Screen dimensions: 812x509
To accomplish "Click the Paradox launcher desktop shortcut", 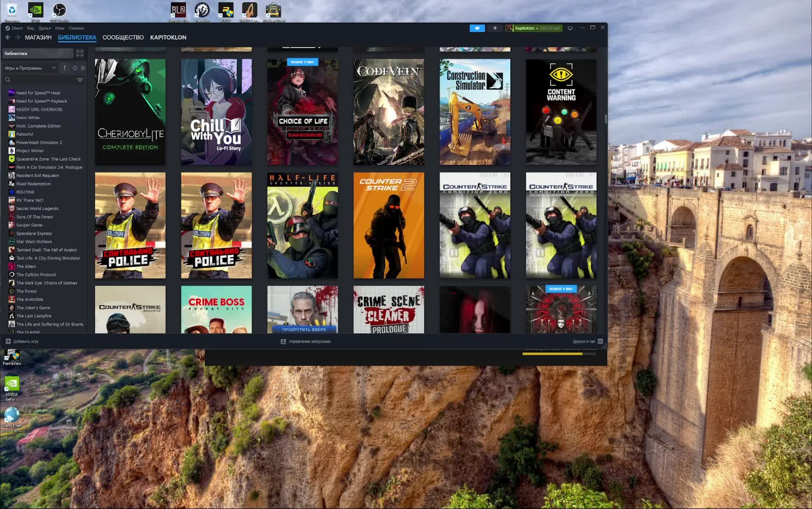I will coord(202,13).
